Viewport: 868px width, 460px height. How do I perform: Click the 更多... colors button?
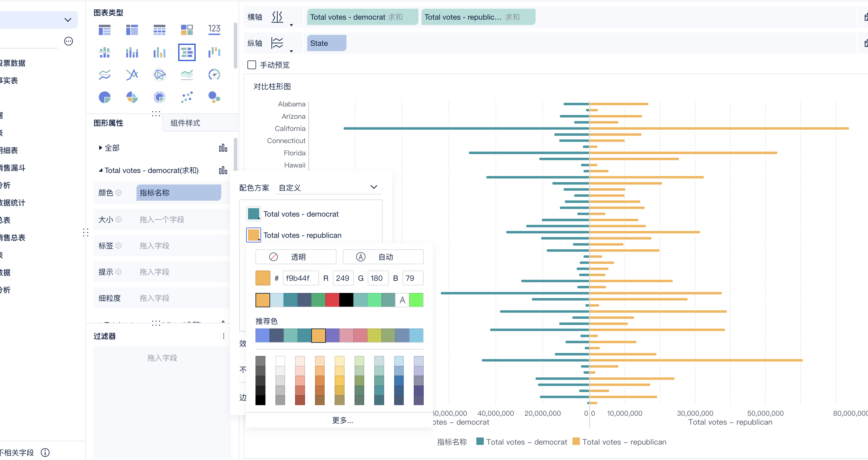tap(342, 420)
